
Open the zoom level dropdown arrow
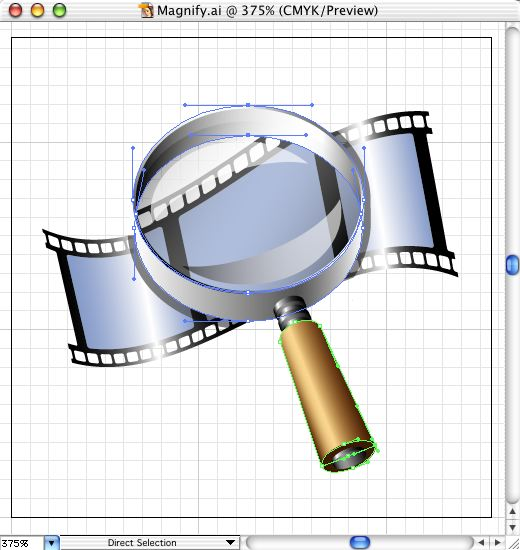coord(52,543)
